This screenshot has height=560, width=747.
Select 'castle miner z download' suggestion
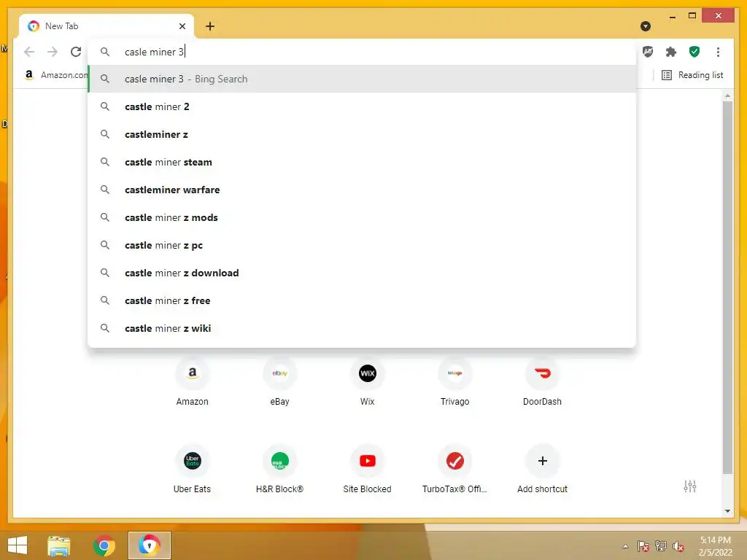362,273
